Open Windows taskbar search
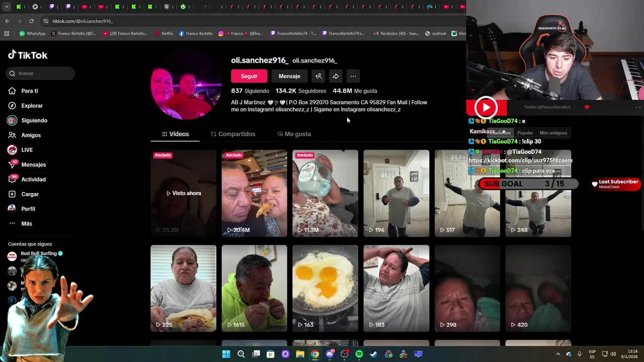This screenshot has width=644, height=362. click(241, 354)
